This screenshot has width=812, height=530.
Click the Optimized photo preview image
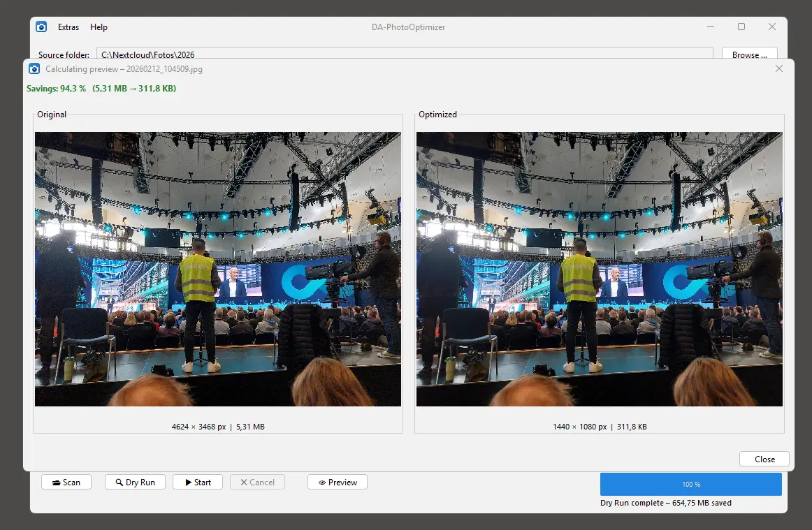(599, 269)
